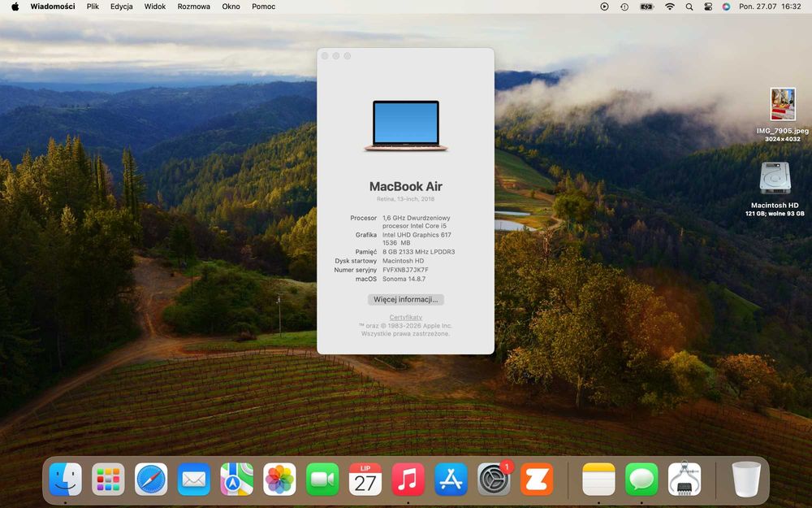The width and height of the screenshot is (812, 508).
Task: Click the Retina, 13-inch, 2018 subtitle
Action: 405,199
